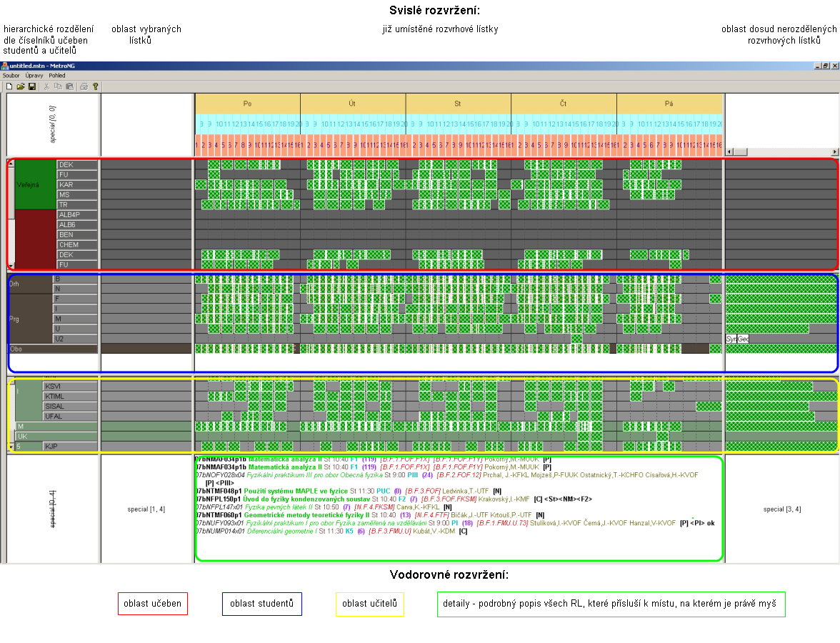The image size is (840, 643).
Task: Click the Open file folder icon
Action: click(21, 86)
